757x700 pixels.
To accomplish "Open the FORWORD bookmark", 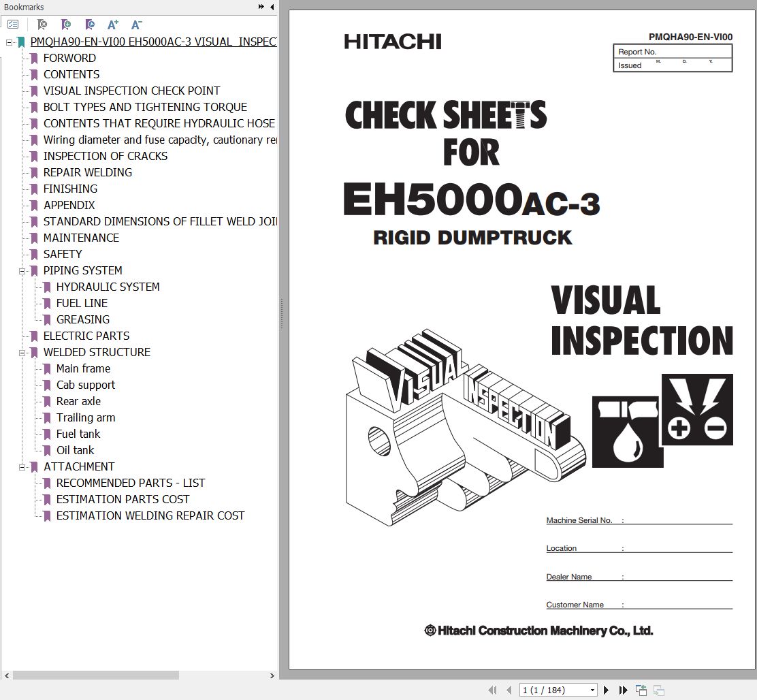I will [69, 58].
